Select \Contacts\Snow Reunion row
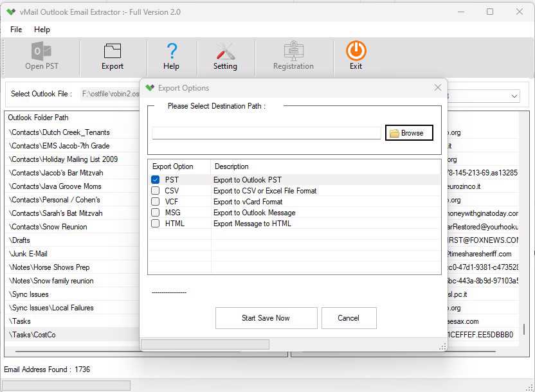 72,227
